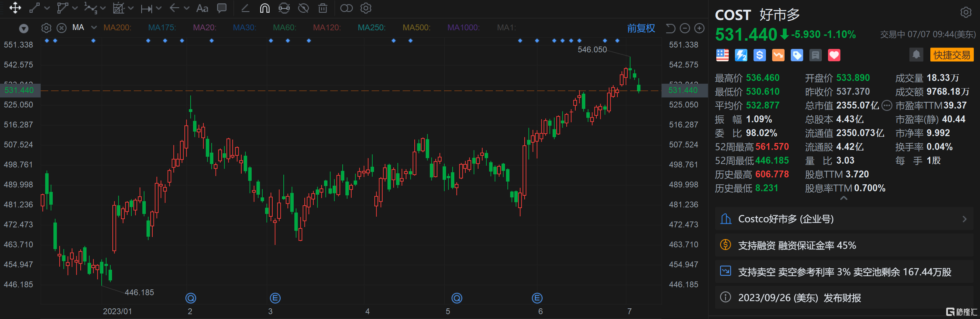
Task: Toggle hide drawings eye icon
Action: [303, 8]
